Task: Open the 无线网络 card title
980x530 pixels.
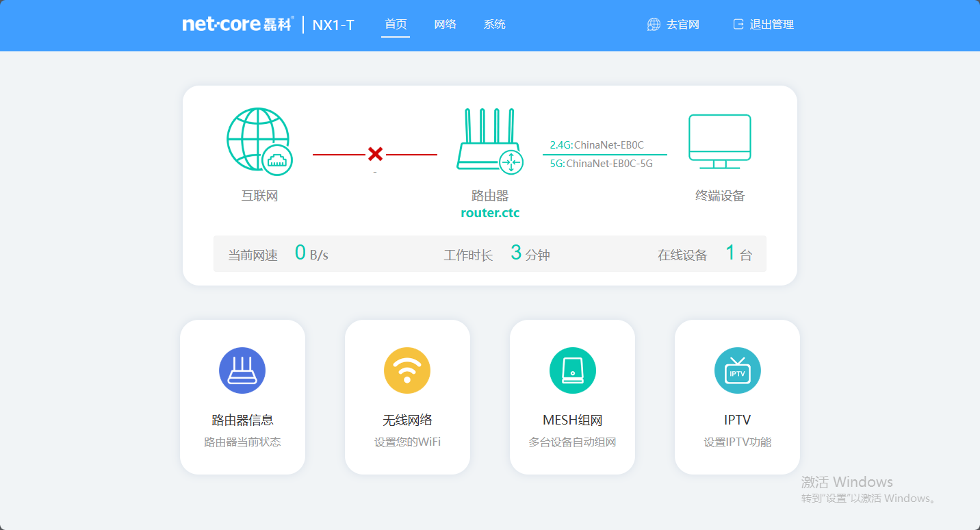Action: click(407, 420)
